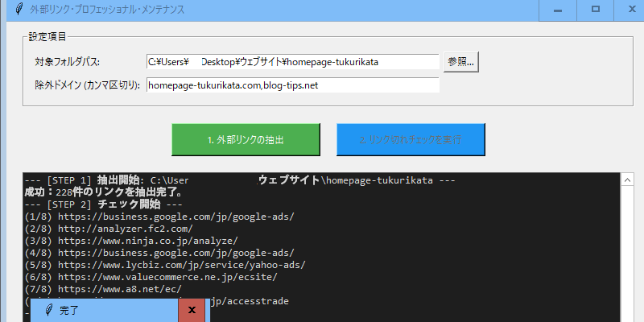Start 2. リンク切れチェックを実行
This screenshot has width=644, height=322.
tap(411, 139)
